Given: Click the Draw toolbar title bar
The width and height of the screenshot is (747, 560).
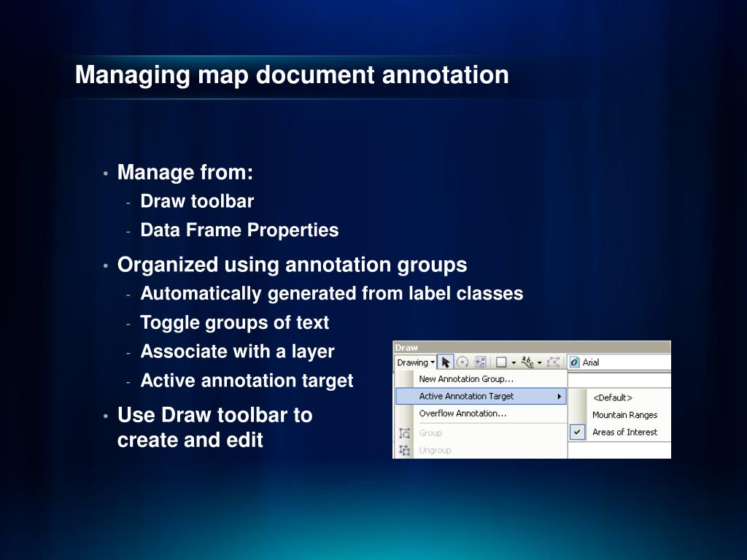Looking at the screenshot, I should pos(532,347).
